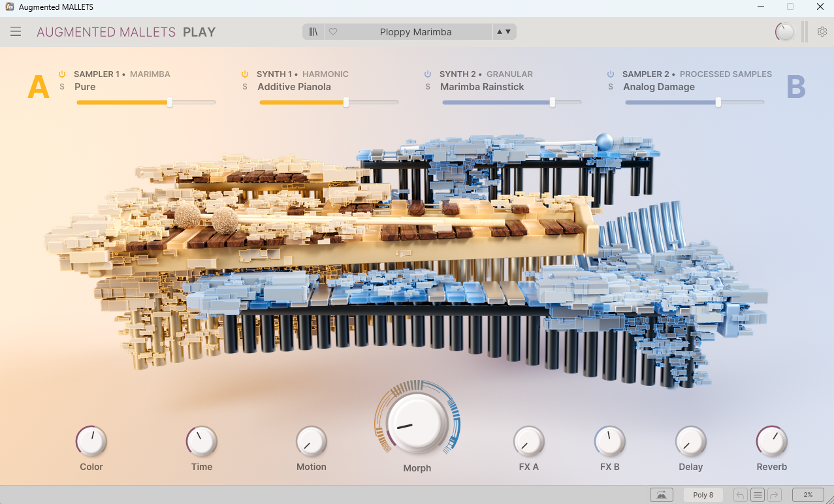
Task: Click the GRANULAR engine label
Action: [509, 74]
